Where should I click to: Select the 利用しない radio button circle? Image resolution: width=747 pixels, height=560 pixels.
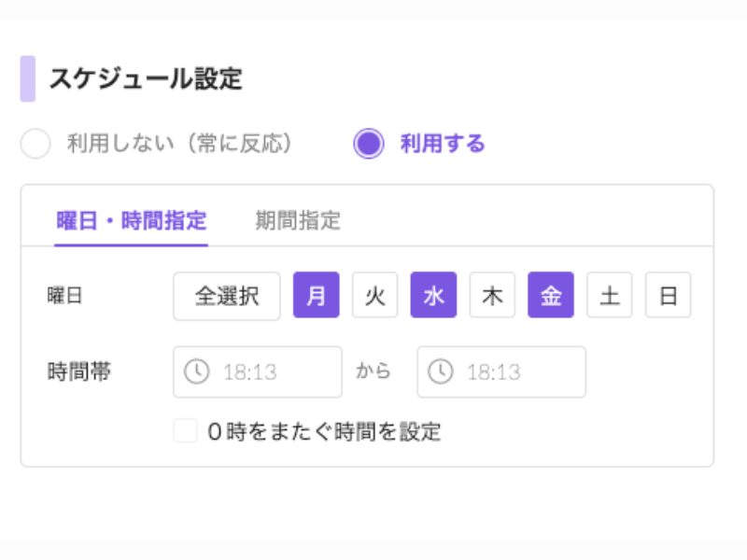pyautogui.click(x=35, y=144)
